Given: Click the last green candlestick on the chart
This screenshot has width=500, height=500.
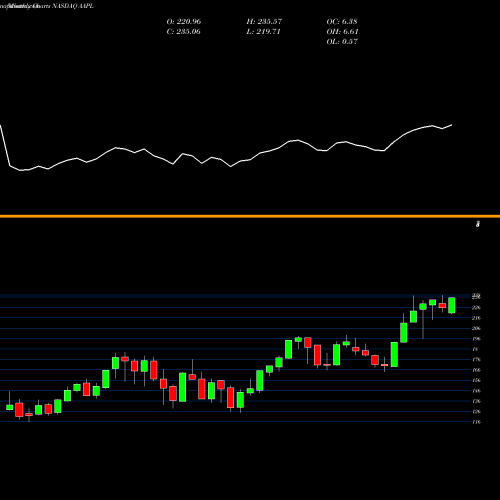Looking at the screenshot, I should click(452, 305).
